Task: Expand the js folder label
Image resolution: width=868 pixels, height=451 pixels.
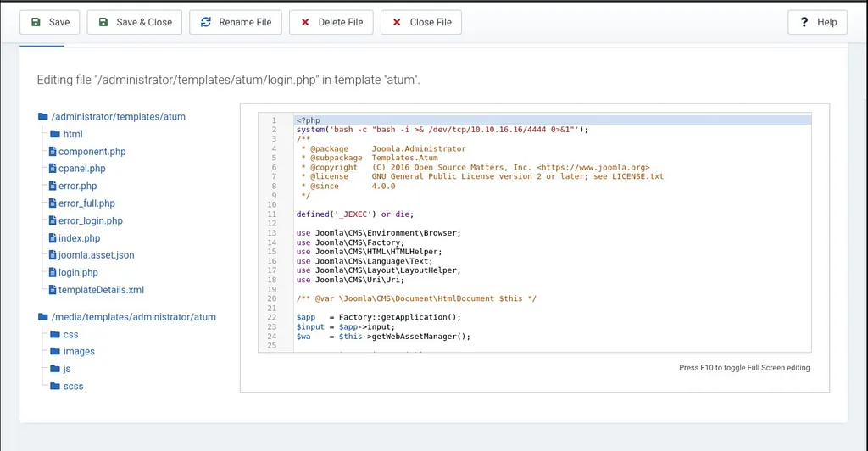Action: point(67,369)
